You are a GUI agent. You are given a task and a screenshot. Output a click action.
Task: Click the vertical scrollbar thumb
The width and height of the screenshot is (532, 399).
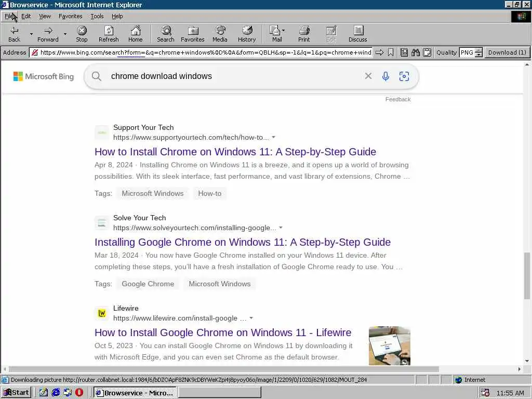(x=527, y=276)
